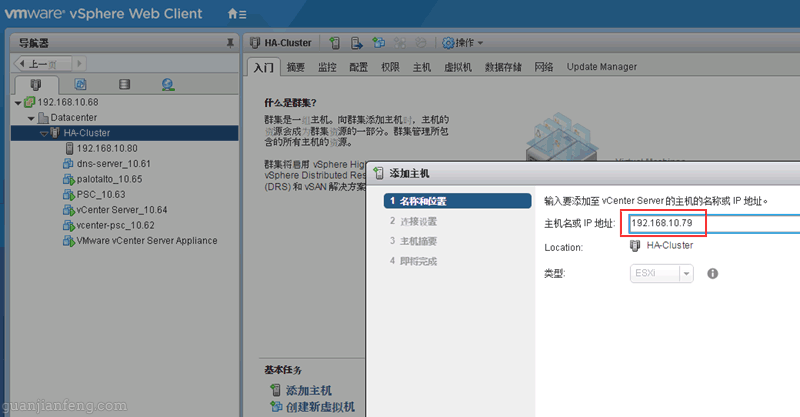800x417 pixels.
Task: Open the 权限 tab
Action: [x=390, y=67]
